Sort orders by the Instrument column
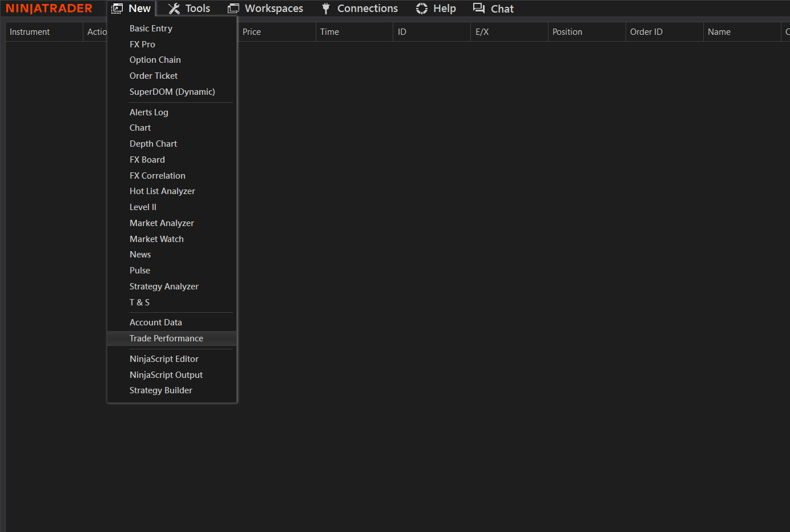Image resolution: width=790 pixels, height=532 pixels. click(29, 31)
